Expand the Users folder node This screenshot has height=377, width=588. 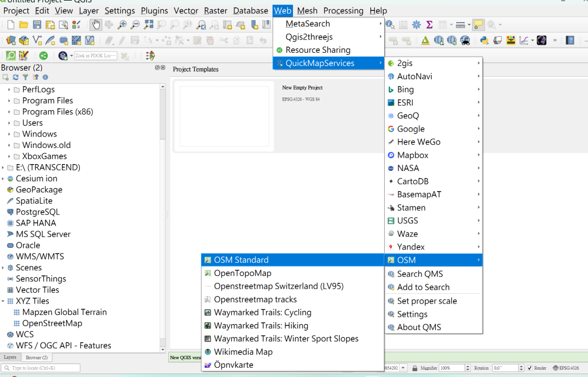tap(9, 123)
